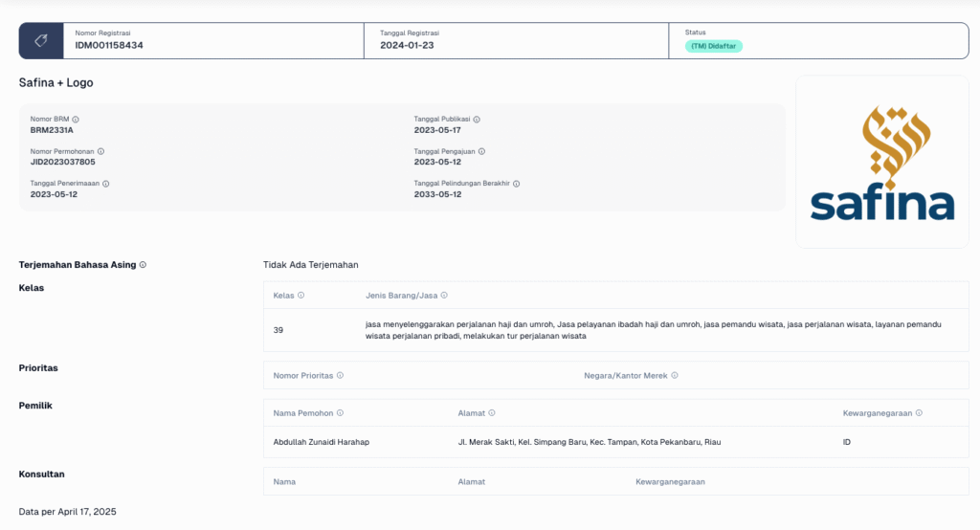Viewport: 980px width, 530px height.
Task: Open info icon beside Terjemahan Bahasa Asing
Action: [143, 265]
